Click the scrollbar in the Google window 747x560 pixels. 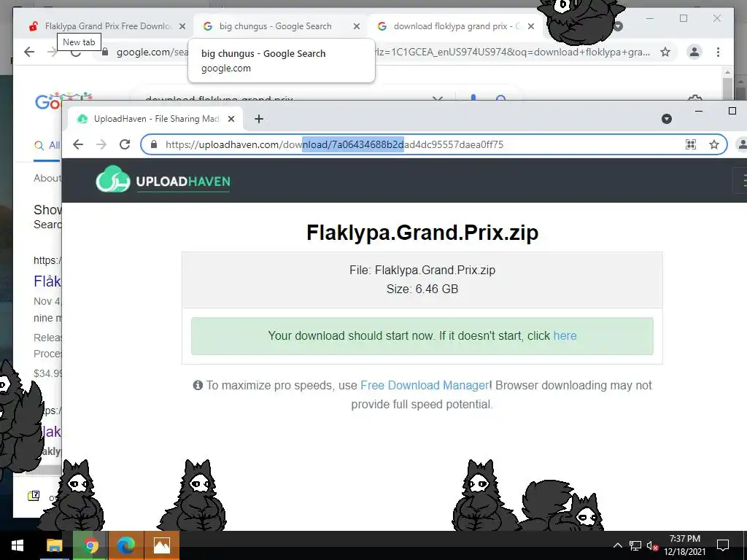[x=727, y=88]
